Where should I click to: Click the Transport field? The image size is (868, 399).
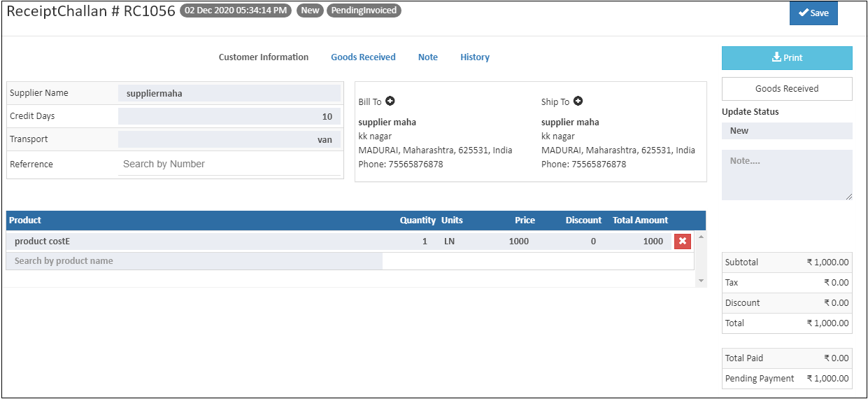229,140
